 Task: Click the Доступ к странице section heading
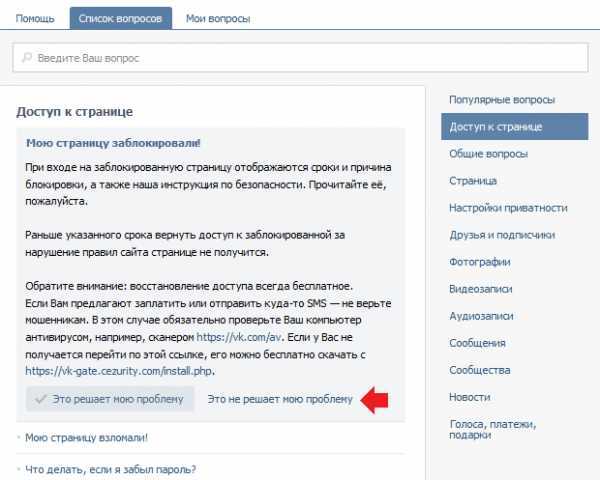[x=75, y=112]
